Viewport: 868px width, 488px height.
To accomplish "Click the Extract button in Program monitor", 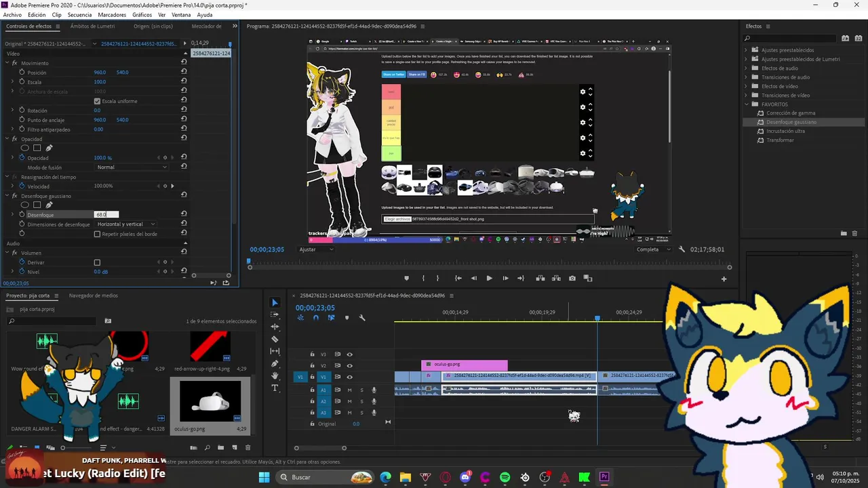I will (556, 278).
